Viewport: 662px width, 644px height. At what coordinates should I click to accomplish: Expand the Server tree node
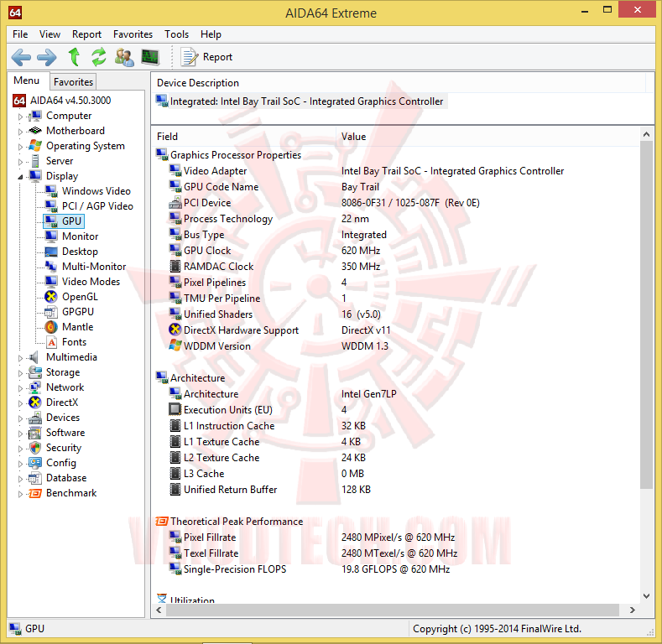click(x=20, y=162)
